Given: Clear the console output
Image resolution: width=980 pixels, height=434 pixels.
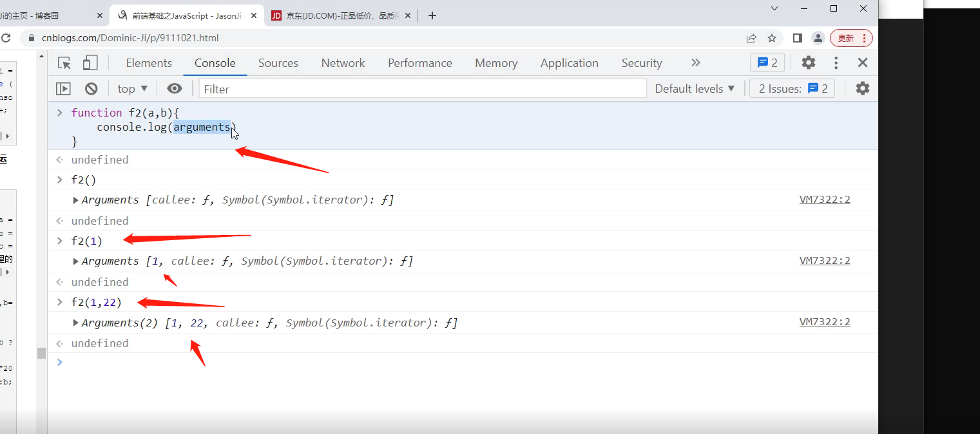Looking at the screenshot, I should 91,89.
